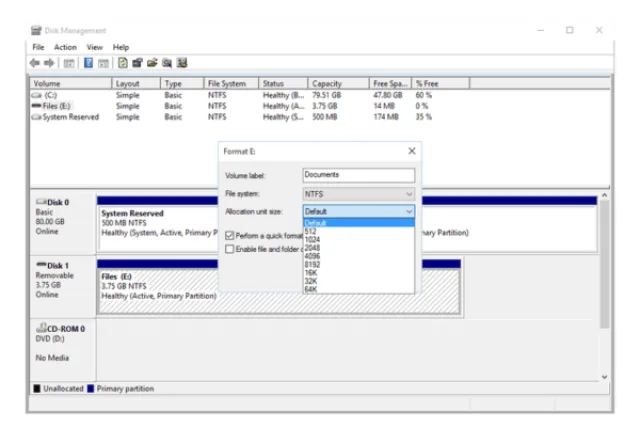Image resolution: width=640 pixels, height=427 pixels.
Task: Click the No Media text under CD-ROM 0
Action: point(52,358)
